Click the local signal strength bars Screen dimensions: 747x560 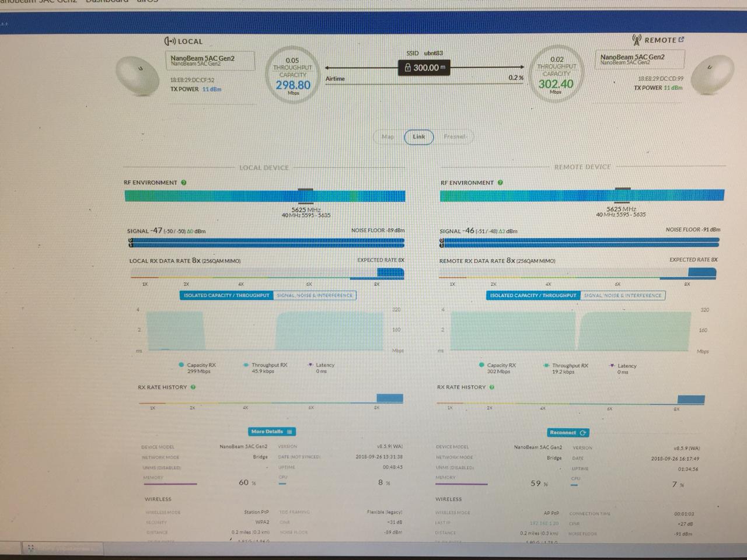pyautogui.click(x=266, y=242)
